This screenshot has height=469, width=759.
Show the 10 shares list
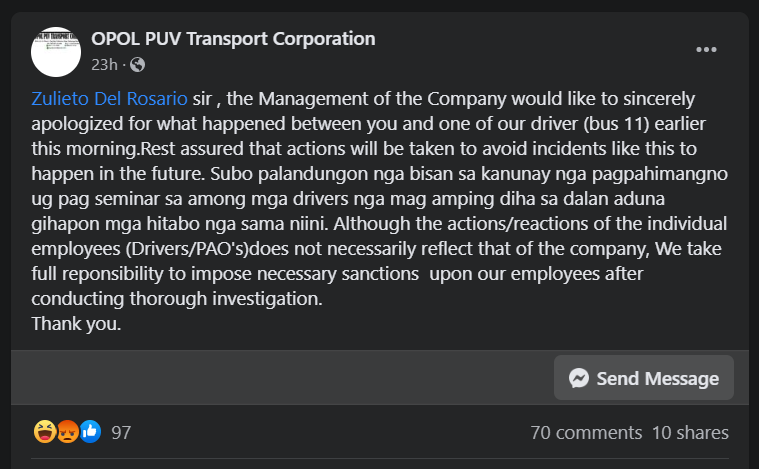point(690,433)
